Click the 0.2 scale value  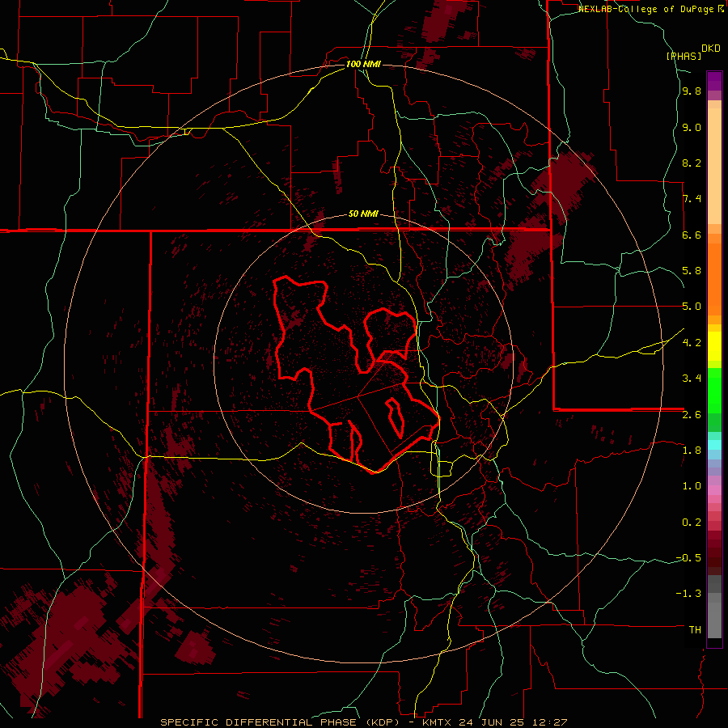pyautogui.click(x=692, y=522)
